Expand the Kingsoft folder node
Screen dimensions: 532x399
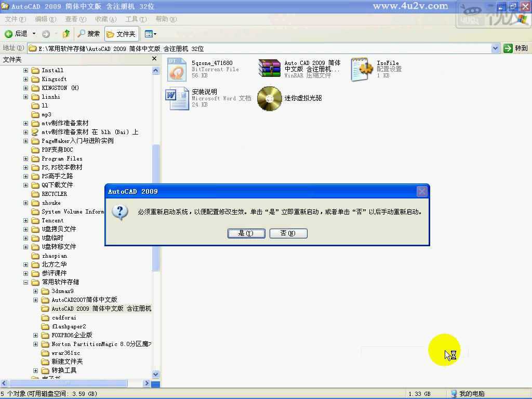(x=26, y=79)
